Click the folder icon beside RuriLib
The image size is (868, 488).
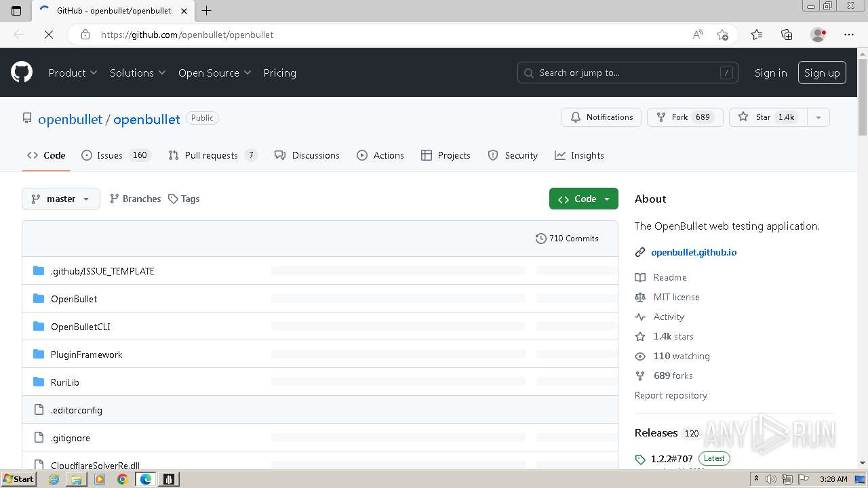click(39, 382)
